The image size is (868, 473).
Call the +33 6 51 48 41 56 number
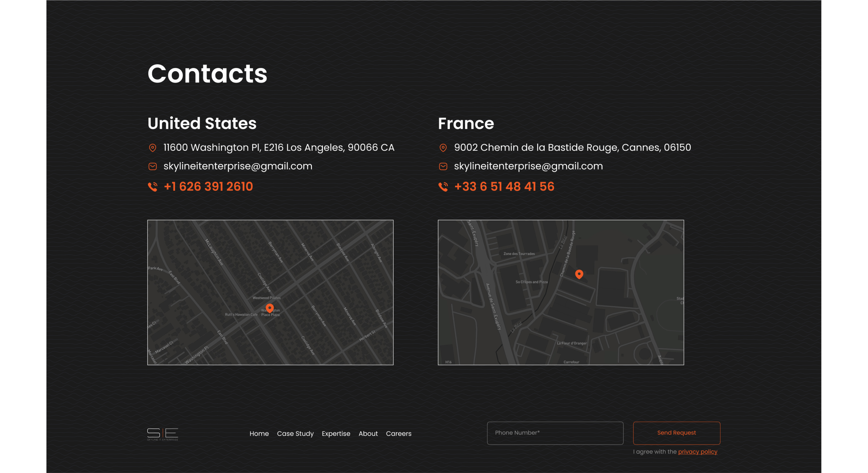coord(504,186)
